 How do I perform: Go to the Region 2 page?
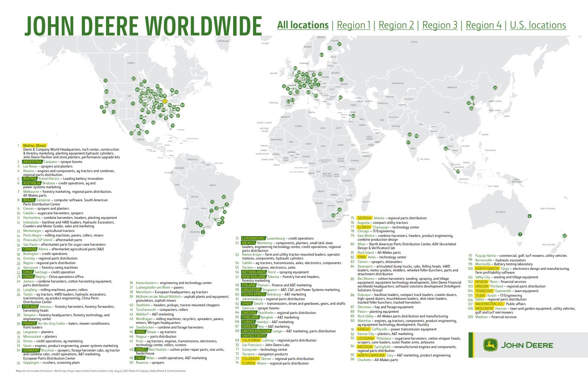396,25
